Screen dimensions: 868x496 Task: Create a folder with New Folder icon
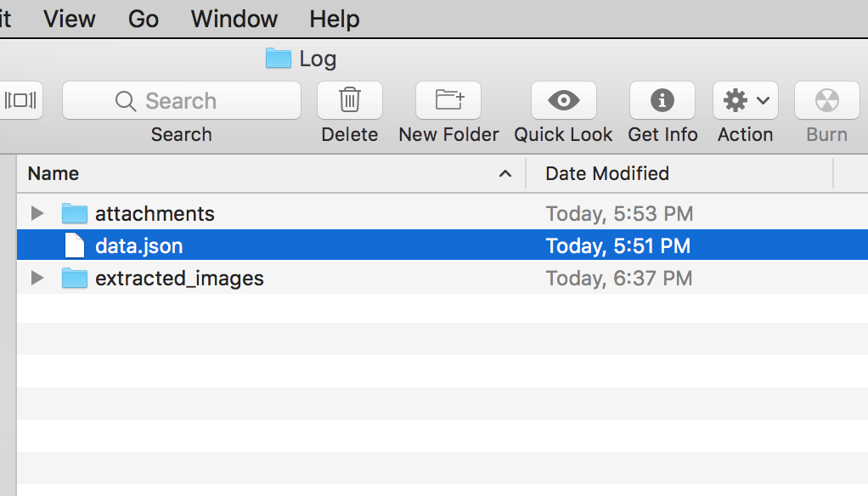pos(448,100)
